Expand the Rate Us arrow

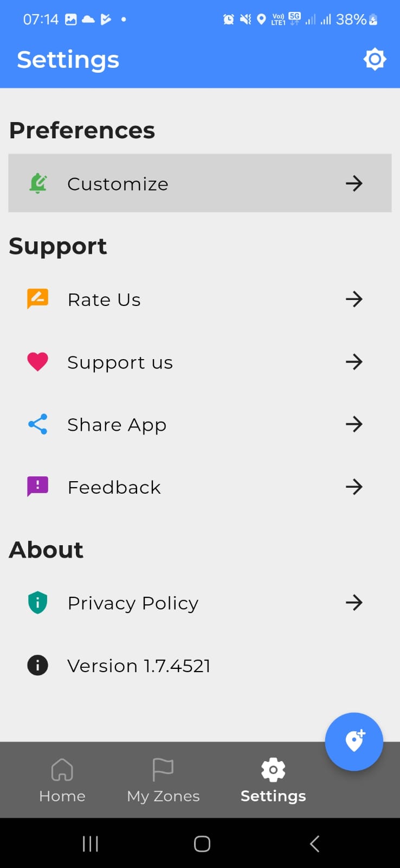click(354, 299)
